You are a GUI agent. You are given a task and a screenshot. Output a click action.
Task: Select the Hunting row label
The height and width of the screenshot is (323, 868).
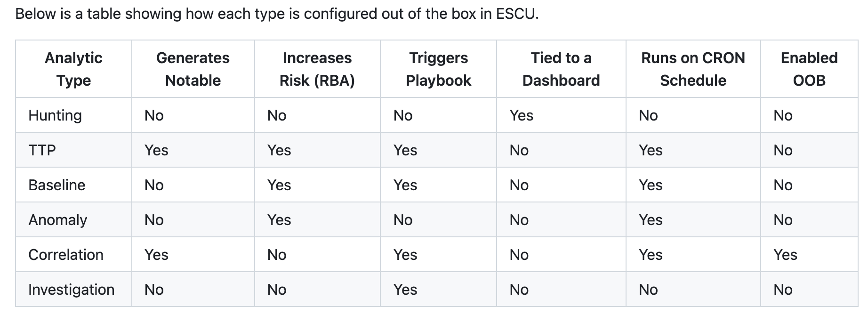pyautogui.click(x=55, y=115)
